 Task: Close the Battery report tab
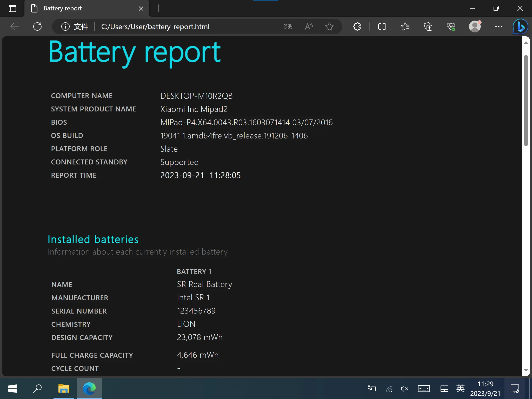click(141, 9)
